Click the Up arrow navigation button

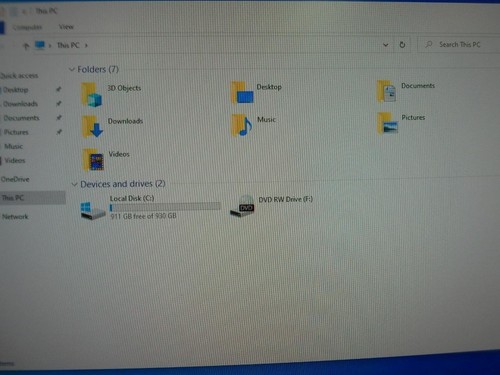tap(26, 46)
